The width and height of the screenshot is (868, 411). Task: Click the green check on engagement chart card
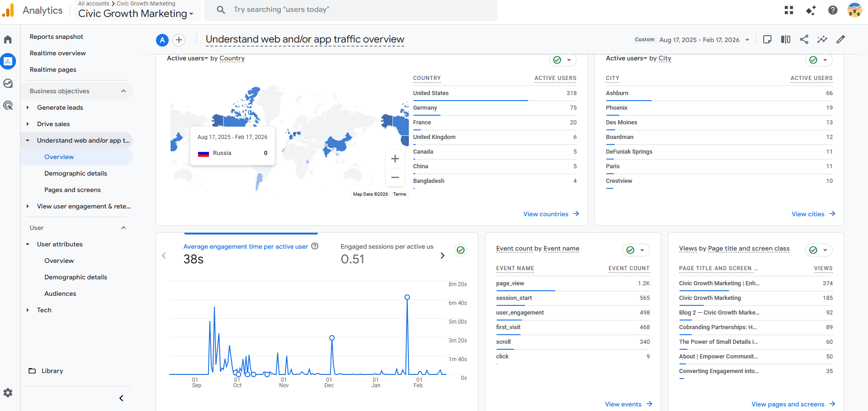pyautogui.click(x=461, y=250)
